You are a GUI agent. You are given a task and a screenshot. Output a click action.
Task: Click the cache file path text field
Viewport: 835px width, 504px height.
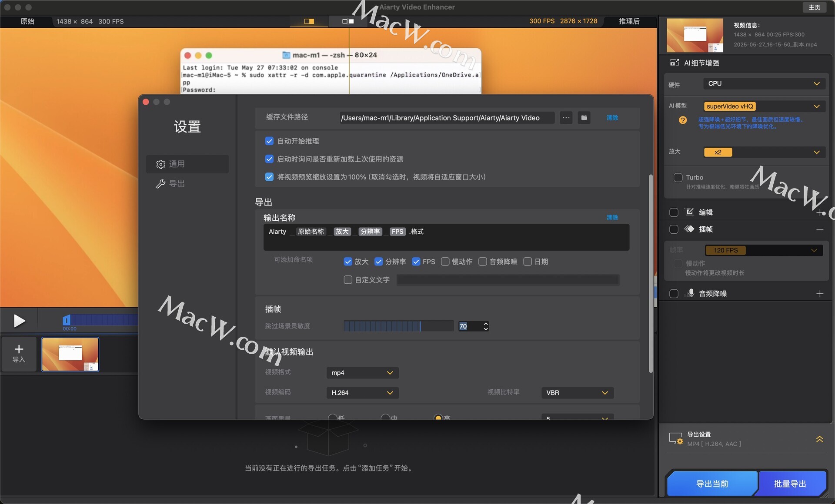pos(447,118)
